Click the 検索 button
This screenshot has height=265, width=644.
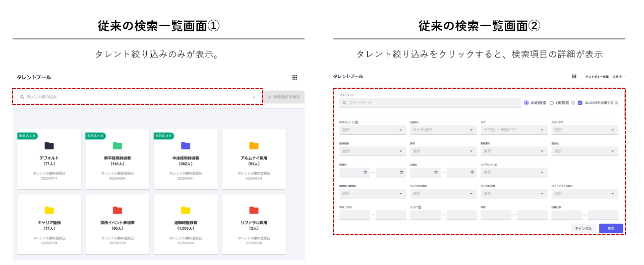click(611, 228)
